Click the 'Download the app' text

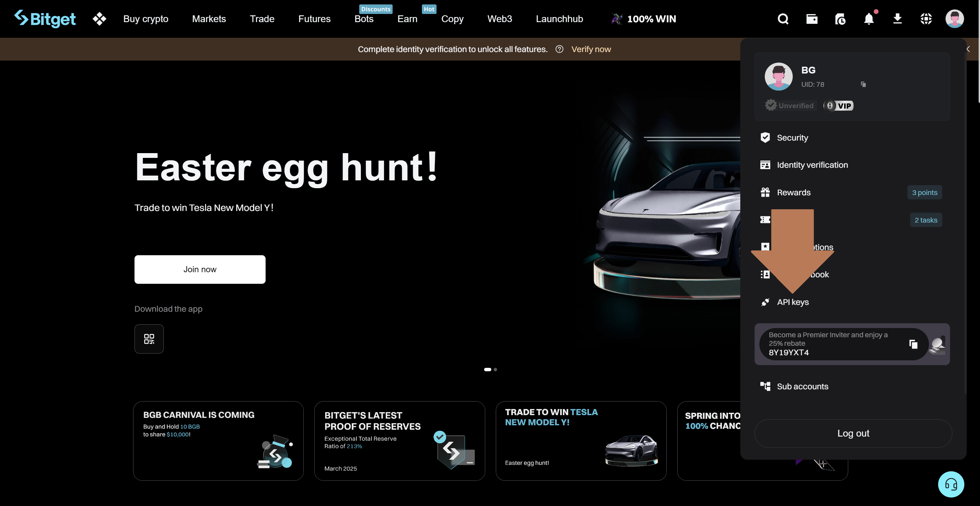[x=169, y=309]
